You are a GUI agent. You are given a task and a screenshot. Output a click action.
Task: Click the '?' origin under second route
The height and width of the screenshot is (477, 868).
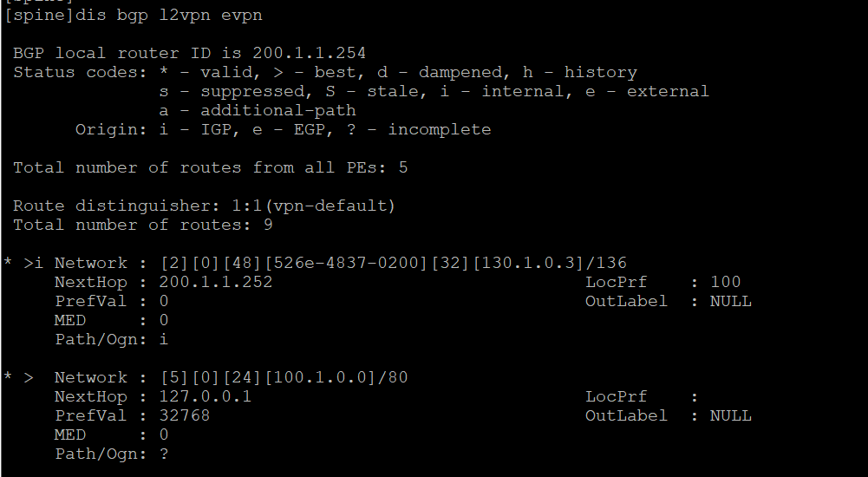[x=164, y=454]
